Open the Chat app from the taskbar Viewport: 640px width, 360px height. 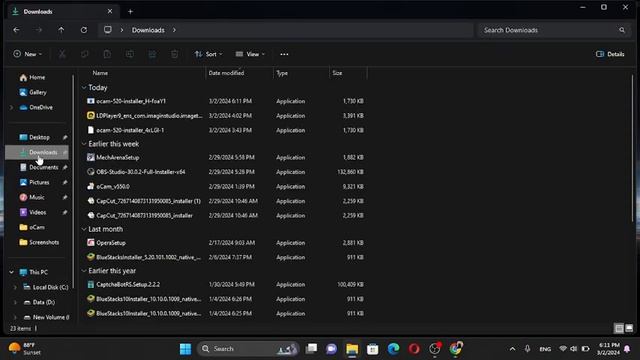(x=331, y=349)
